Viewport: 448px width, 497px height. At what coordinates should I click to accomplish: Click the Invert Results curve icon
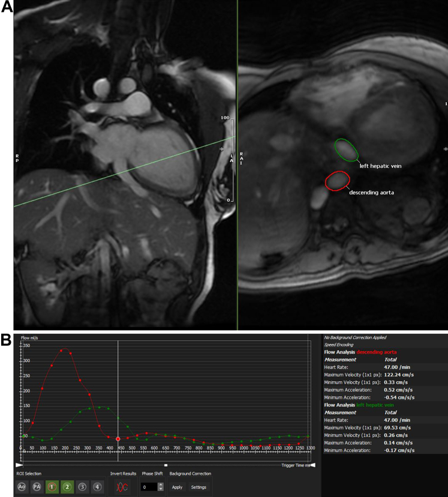(122, 487)
